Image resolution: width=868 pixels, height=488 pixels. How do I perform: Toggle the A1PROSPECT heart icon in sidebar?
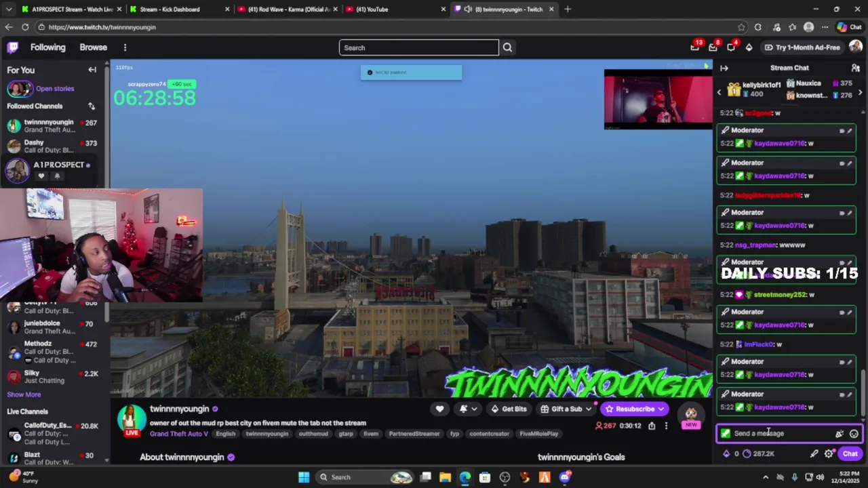pyautogui.click(x=41, y=176)
